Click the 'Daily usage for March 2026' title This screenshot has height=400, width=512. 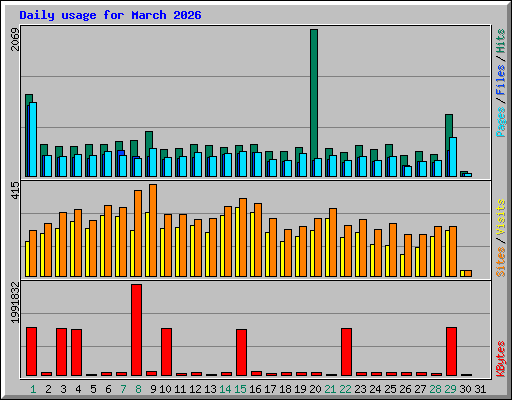[110, 15]
